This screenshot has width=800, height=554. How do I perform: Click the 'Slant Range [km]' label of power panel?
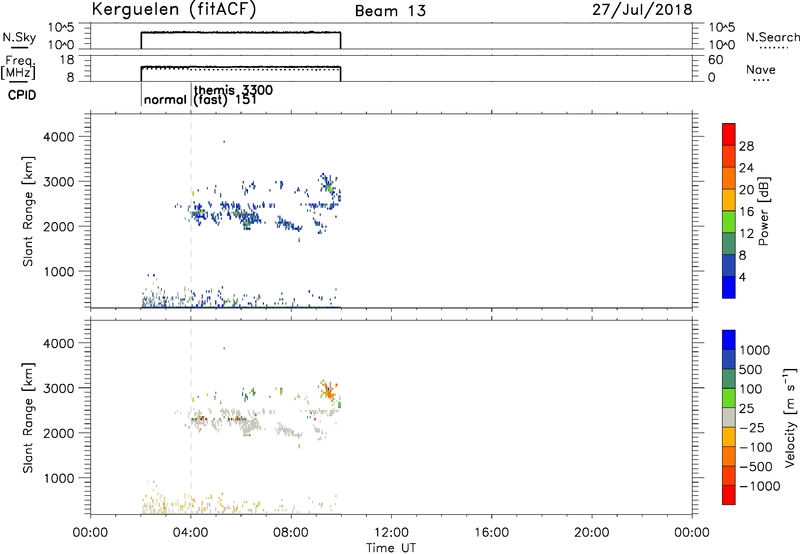pos(28,211)
